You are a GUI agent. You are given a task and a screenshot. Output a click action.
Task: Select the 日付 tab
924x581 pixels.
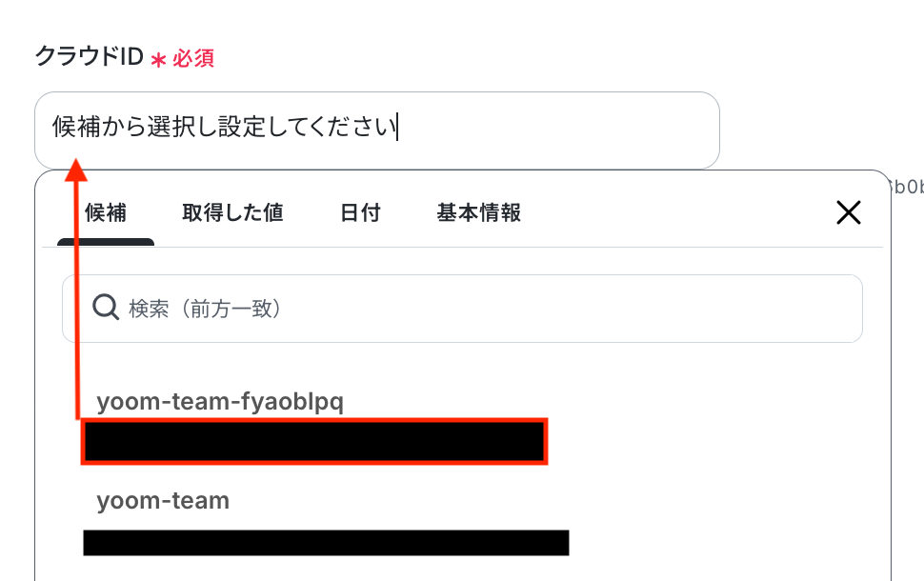click(360, 212)
